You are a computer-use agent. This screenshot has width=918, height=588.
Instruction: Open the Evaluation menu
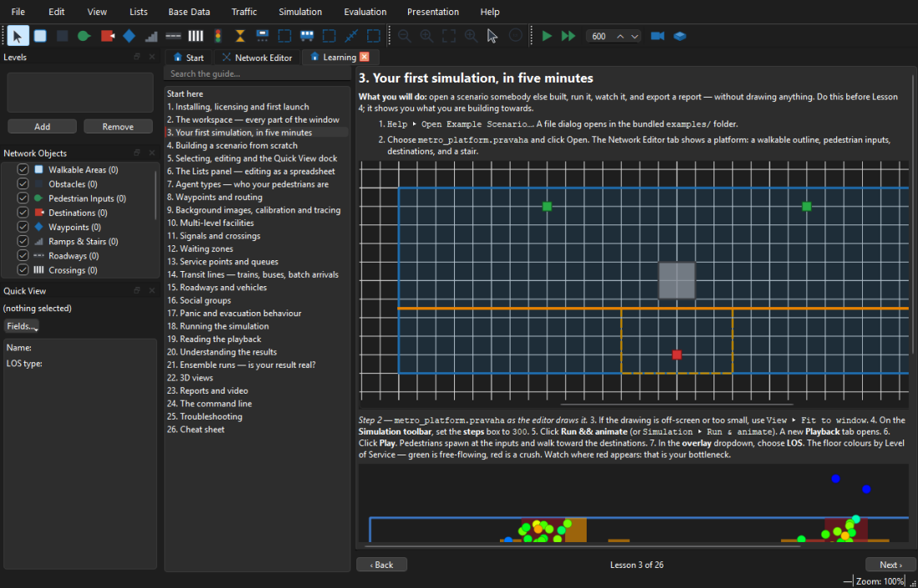pyautogui.click(x=365, y=12)
